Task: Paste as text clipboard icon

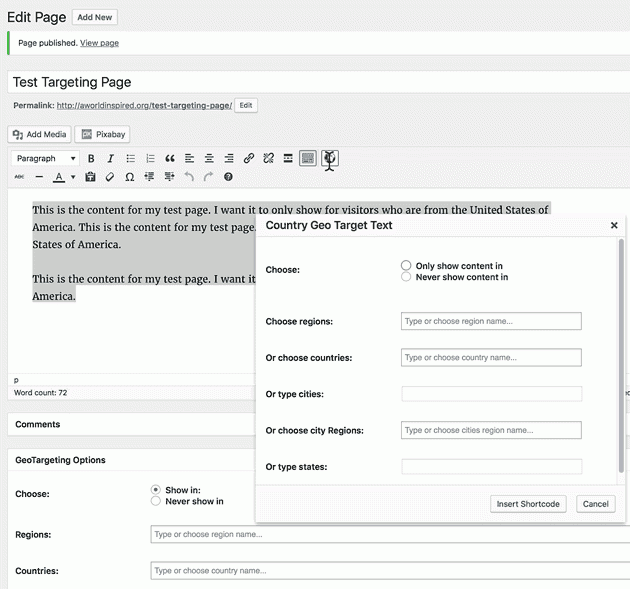Action: pyautogui.click(x=90, y=177)
